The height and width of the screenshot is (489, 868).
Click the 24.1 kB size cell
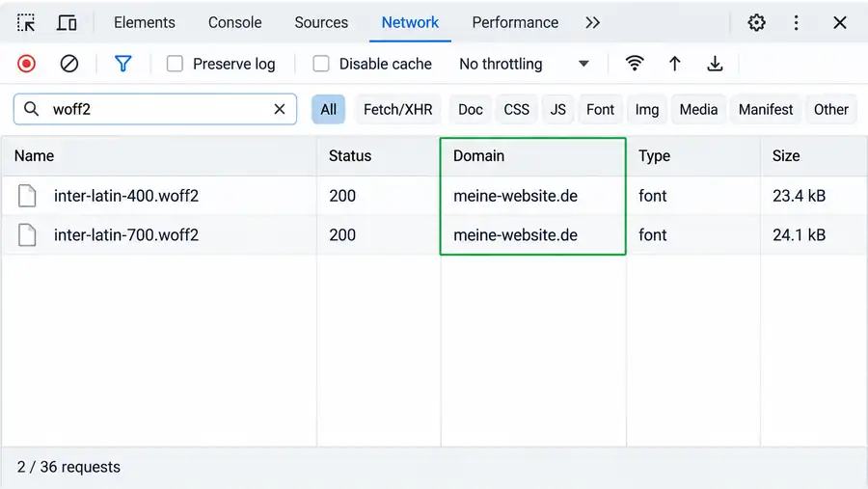point(799,234)
